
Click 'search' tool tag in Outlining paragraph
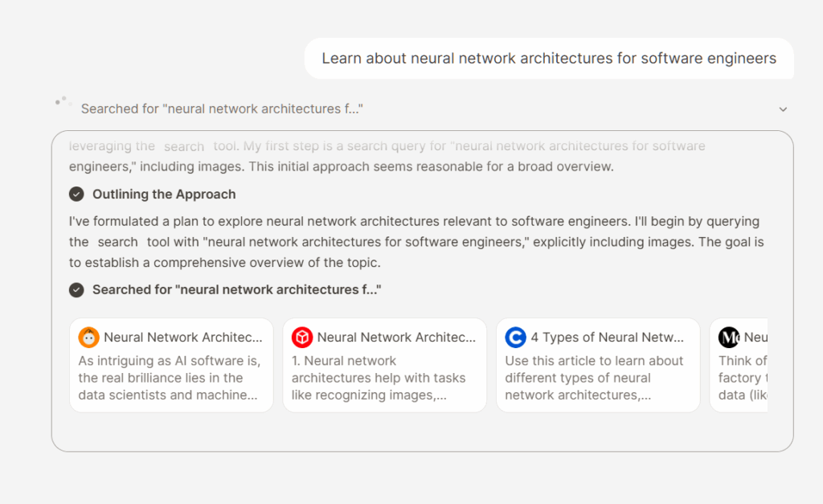point(118,242)
